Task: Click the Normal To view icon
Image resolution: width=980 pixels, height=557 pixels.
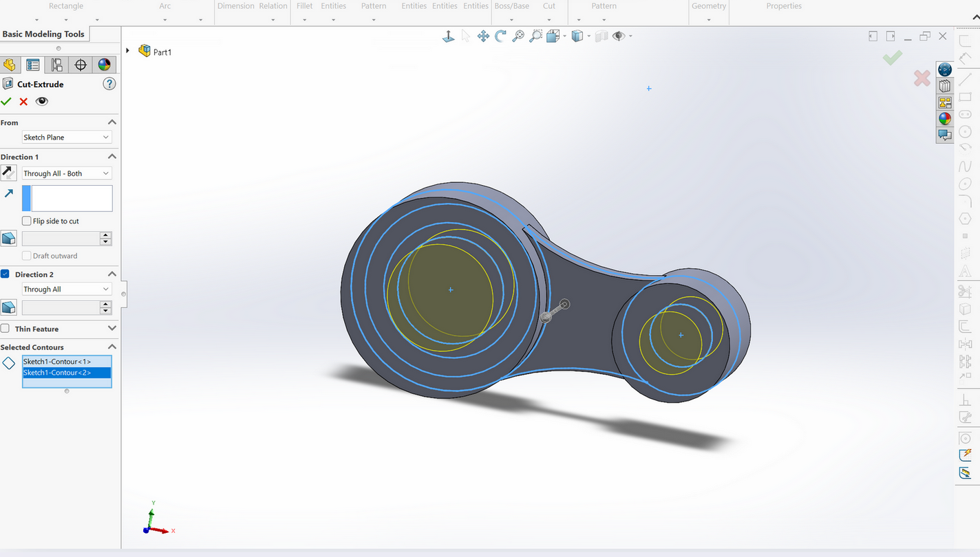Action: point(449,36)
